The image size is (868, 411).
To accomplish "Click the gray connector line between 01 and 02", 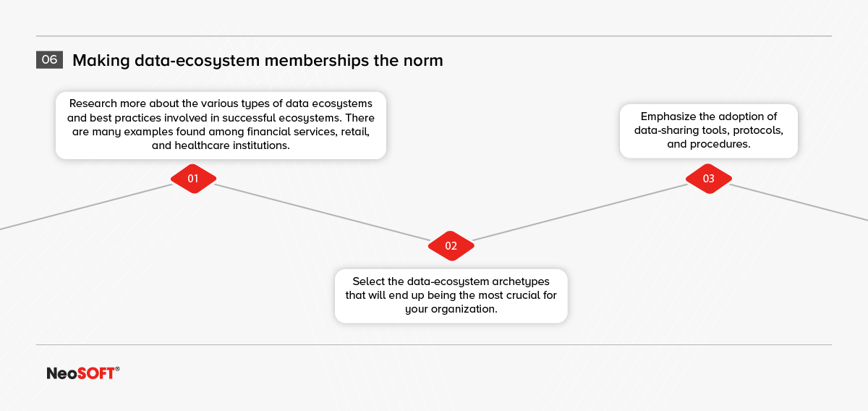I will 323,211.
